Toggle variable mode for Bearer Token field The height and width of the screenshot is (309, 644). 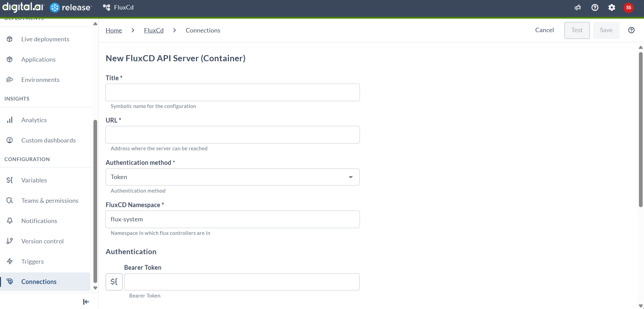pos(114,282)
